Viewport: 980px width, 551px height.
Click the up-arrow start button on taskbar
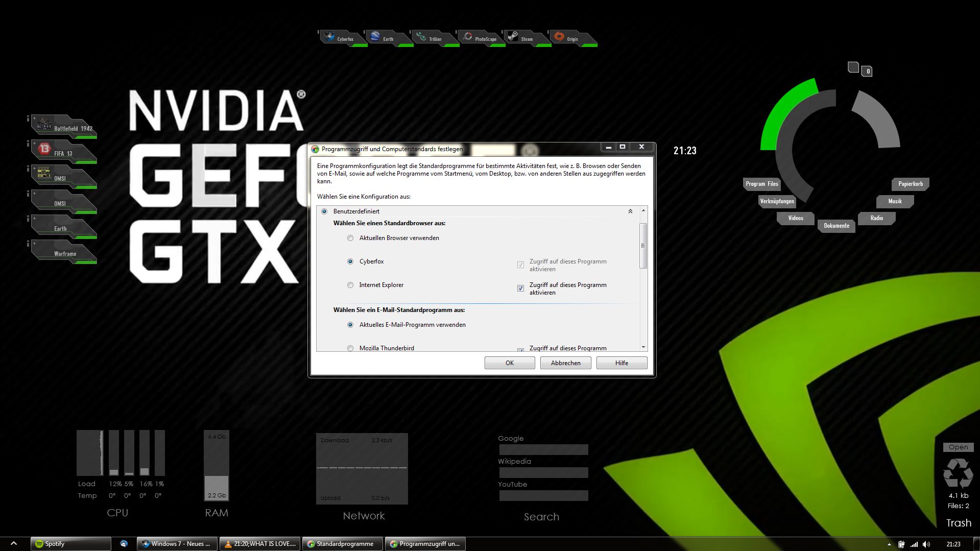tap(14, 544)
